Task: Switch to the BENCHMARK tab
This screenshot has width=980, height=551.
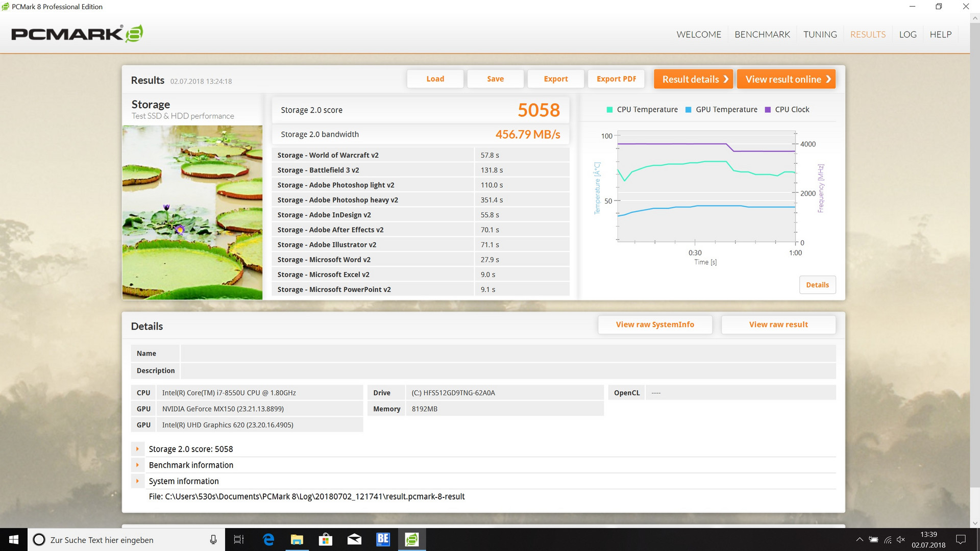Action: pos(762,34)
